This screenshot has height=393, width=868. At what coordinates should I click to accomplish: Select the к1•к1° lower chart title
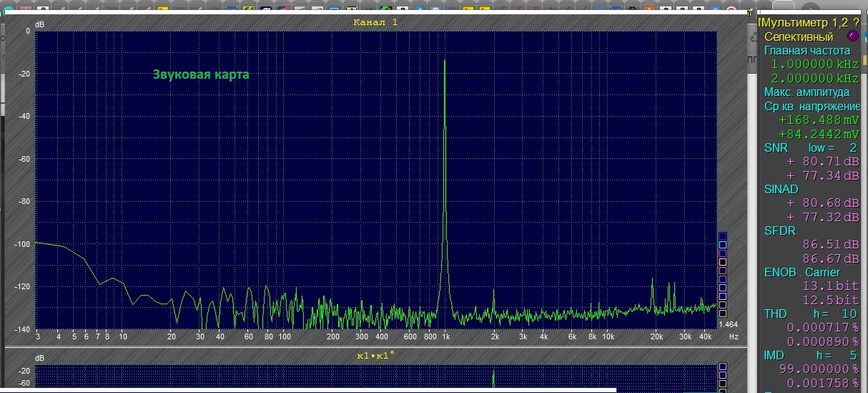point(375,355)
